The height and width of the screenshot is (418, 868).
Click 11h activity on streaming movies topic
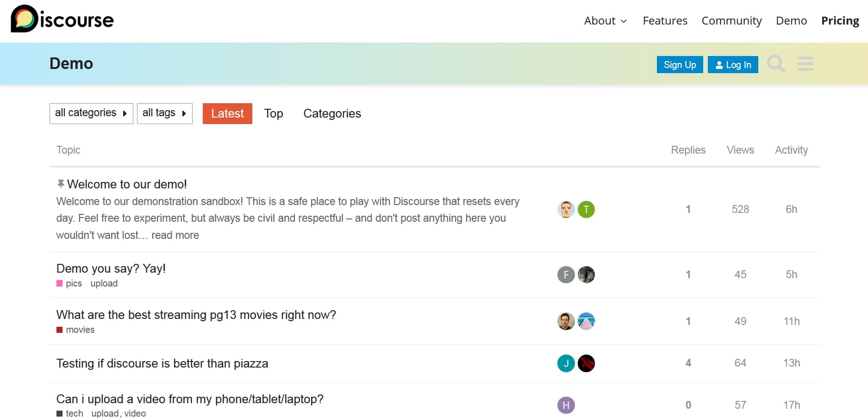click(x=792, y=321)
